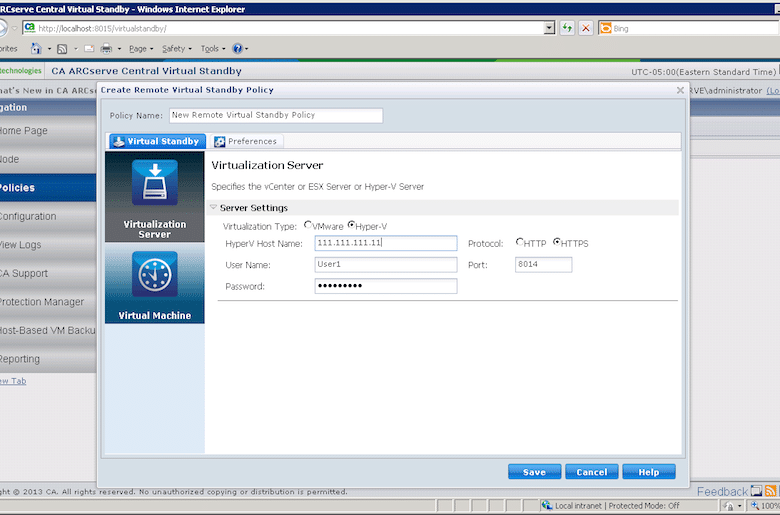Click the Port field showing 8014
The height and width of the screenshot is (515, 780).
point(543,265)
